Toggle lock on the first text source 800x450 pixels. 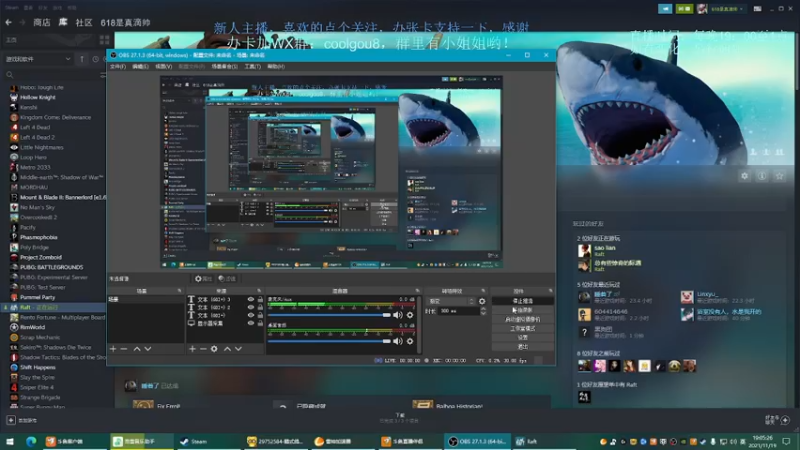(260, 299)
